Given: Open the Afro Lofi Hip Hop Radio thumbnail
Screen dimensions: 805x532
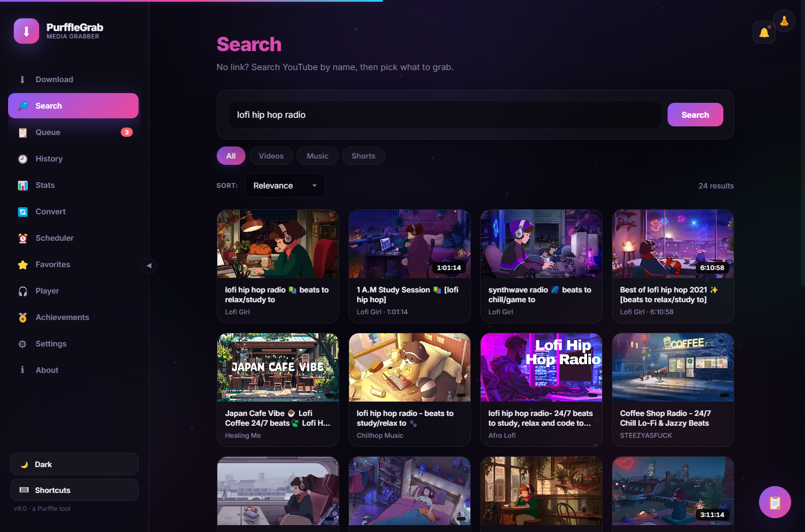Looking at the screenshot, I should [541, 367].
